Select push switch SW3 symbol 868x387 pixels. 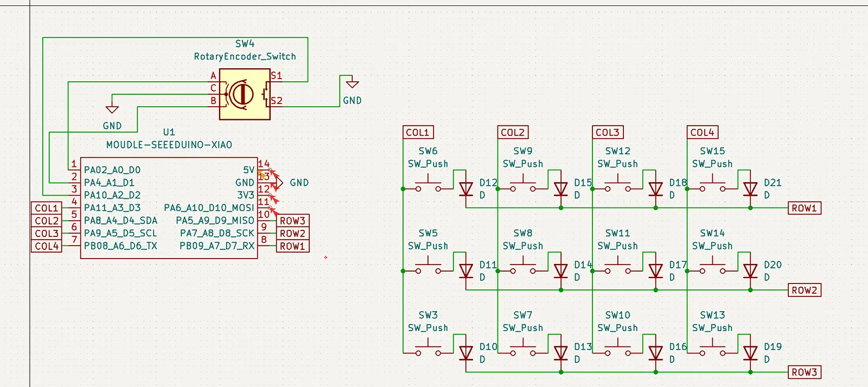point(429,349)
